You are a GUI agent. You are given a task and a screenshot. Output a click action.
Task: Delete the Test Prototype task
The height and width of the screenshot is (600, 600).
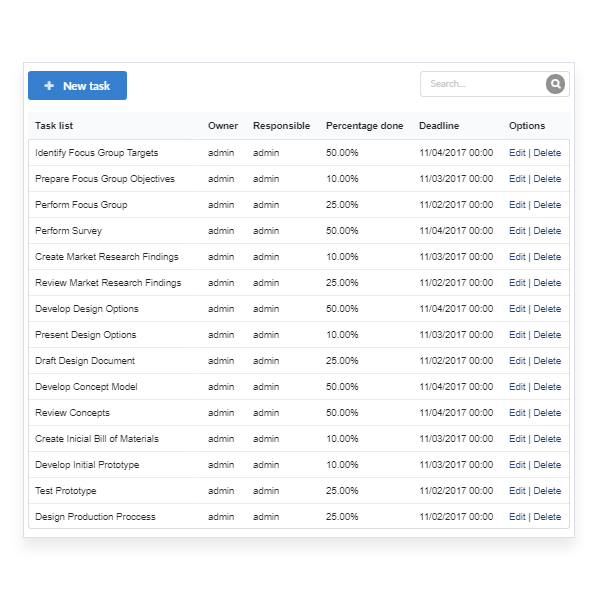547,491
